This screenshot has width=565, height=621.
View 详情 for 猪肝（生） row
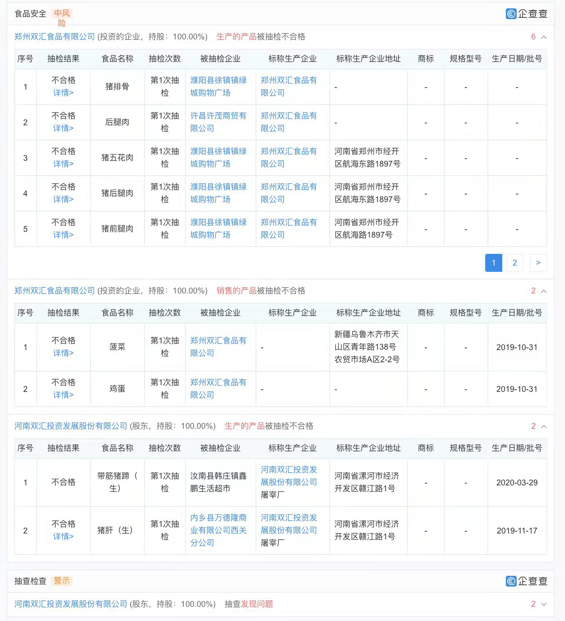(x=63, y=537)
